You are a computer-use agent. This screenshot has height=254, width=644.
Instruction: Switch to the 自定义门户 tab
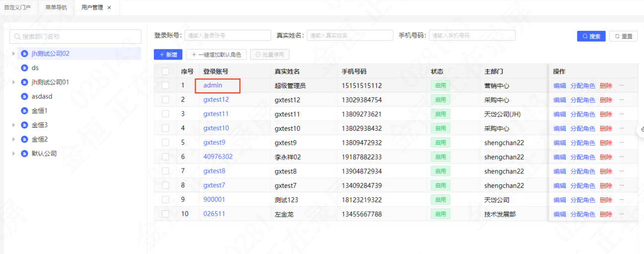17,7
